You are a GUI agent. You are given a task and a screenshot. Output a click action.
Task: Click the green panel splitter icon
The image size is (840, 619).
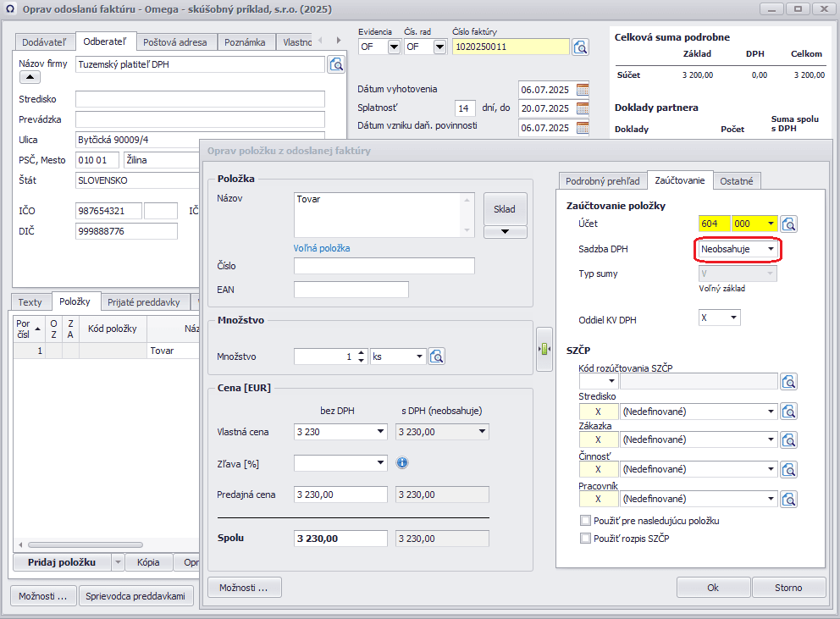pyautogui.click(x=544, y=349)
